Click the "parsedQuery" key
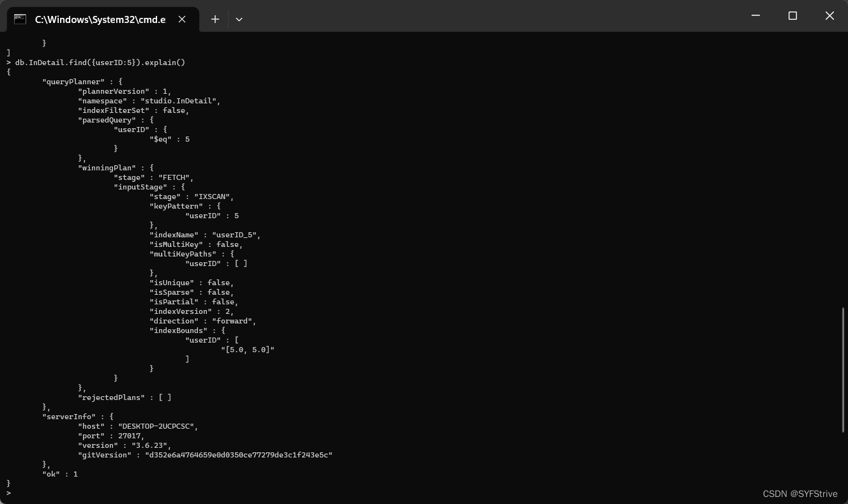The image size is (848, 504). [x=107, y=120]
